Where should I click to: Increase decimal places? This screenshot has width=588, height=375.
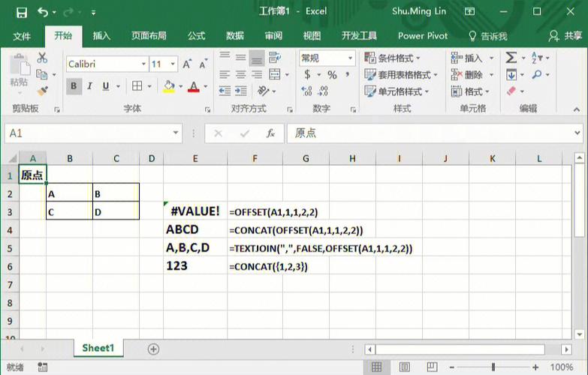click(306, 91)
